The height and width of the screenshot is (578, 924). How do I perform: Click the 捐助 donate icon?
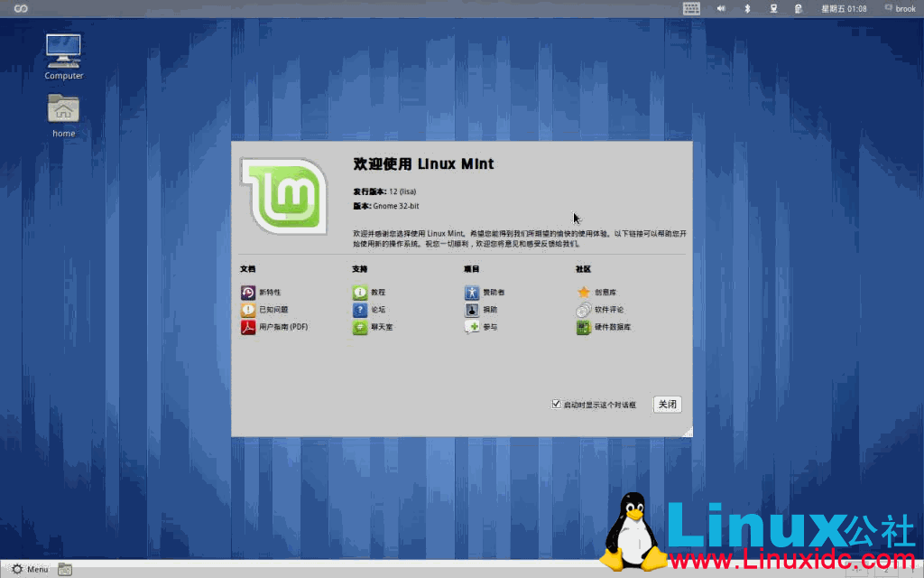click(x=473, y=310)
